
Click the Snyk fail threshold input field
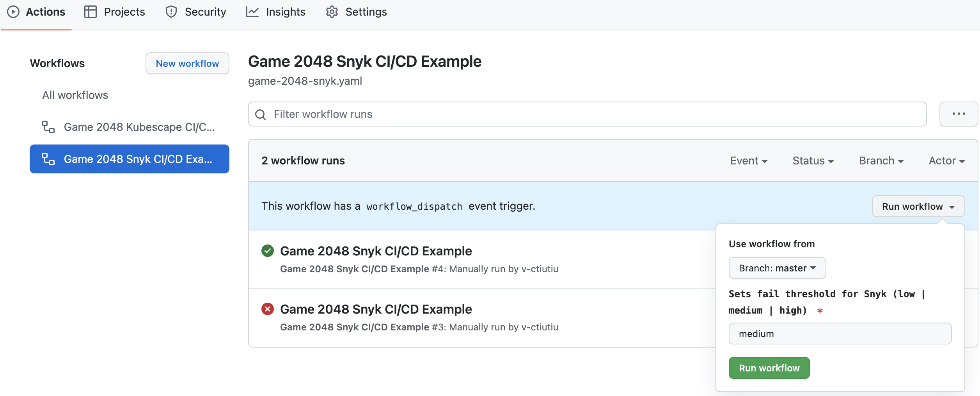point(840,334)
